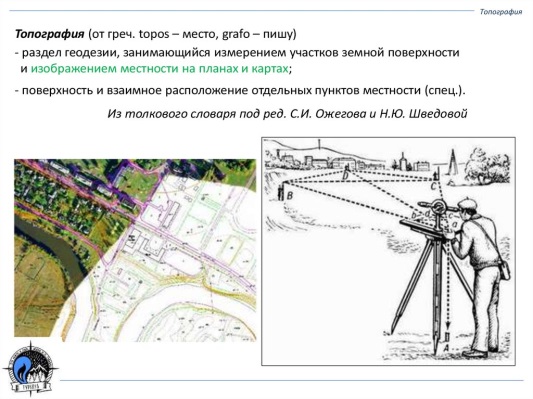533x399 pixels.
Task: Click the Топография header label top right
Action: pyautogui.click(x=501, y=12)
